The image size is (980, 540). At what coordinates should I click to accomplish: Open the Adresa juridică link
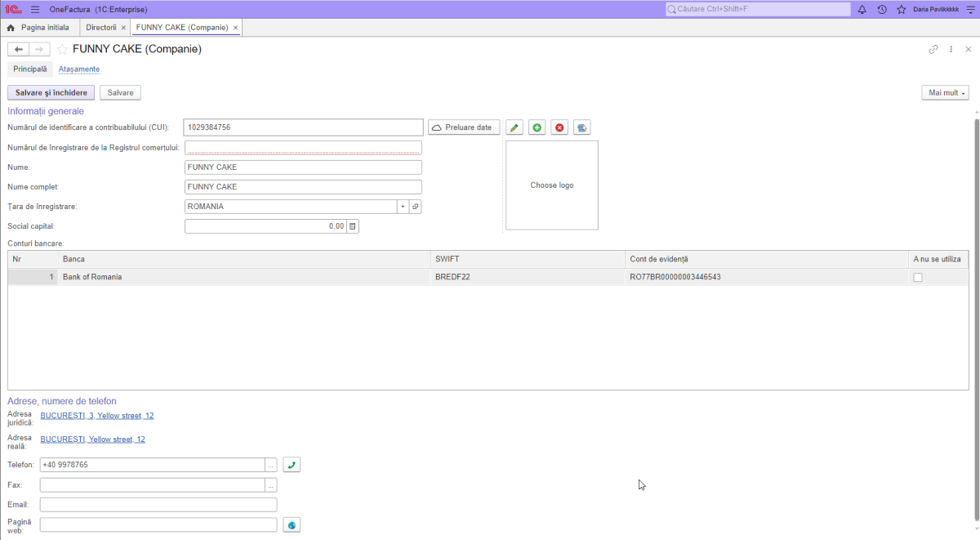tap(97, 416)
